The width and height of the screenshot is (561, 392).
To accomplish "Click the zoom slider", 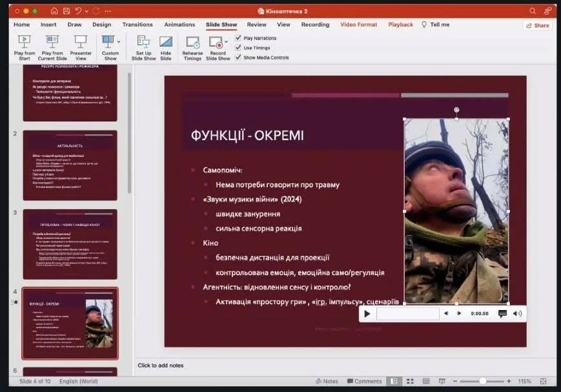I will [482, 381].
